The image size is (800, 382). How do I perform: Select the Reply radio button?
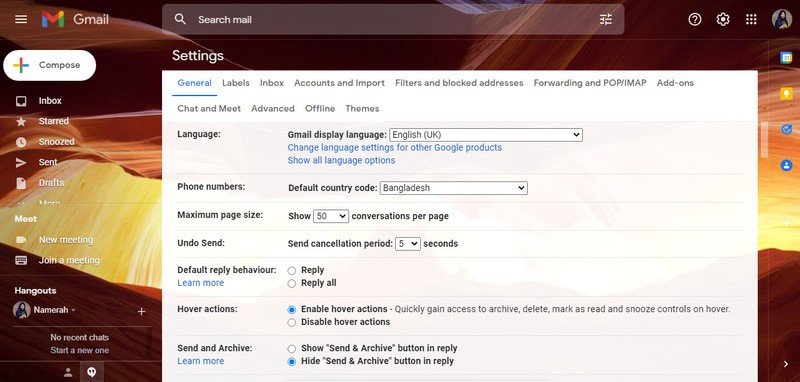(x=291, y=271)
